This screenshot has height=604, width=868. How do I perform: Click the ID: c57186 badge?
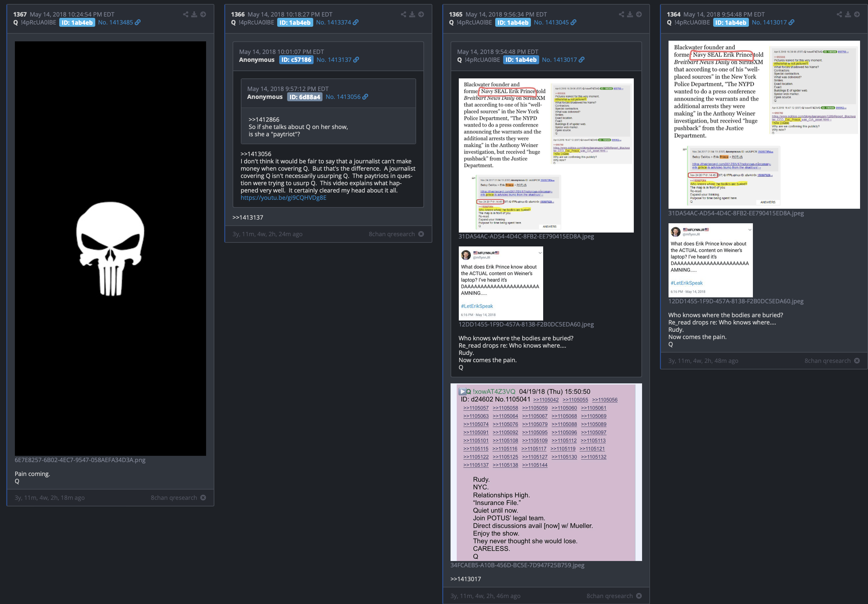coord(296,60)
